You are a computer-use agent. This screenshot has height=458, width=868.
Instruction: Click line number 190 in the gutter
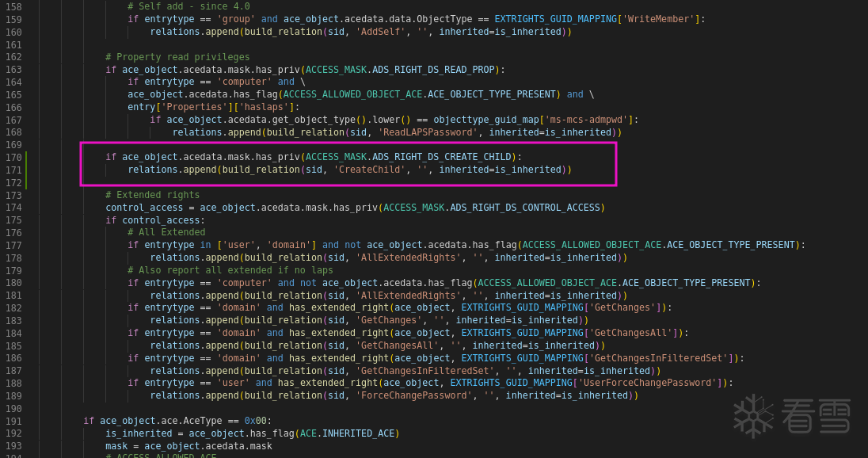pos(13,409)
